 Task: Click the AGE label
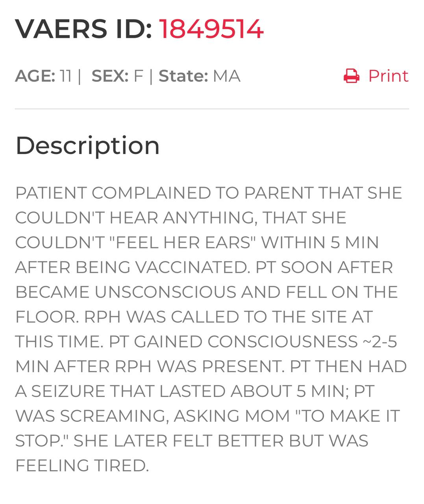[x=35, y=76]
